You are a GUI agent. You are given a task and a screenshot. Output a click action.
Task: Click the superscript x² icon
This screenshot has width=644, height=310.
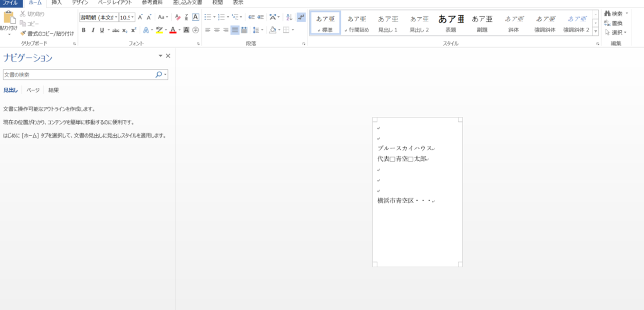point(133,30)
